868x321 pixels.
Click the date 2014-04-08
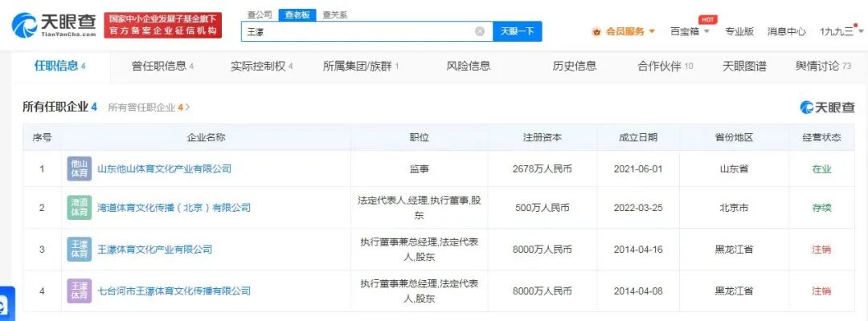coord(638,291)
